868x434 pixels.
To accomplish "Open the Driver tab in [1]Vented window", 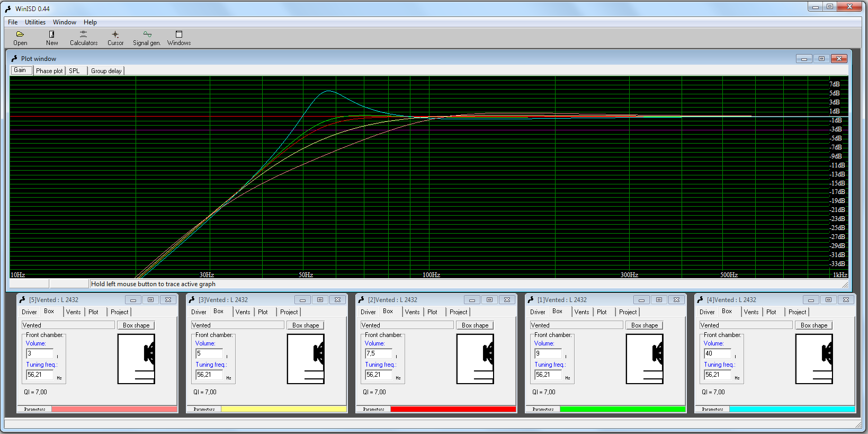I will tap(538, 312).
